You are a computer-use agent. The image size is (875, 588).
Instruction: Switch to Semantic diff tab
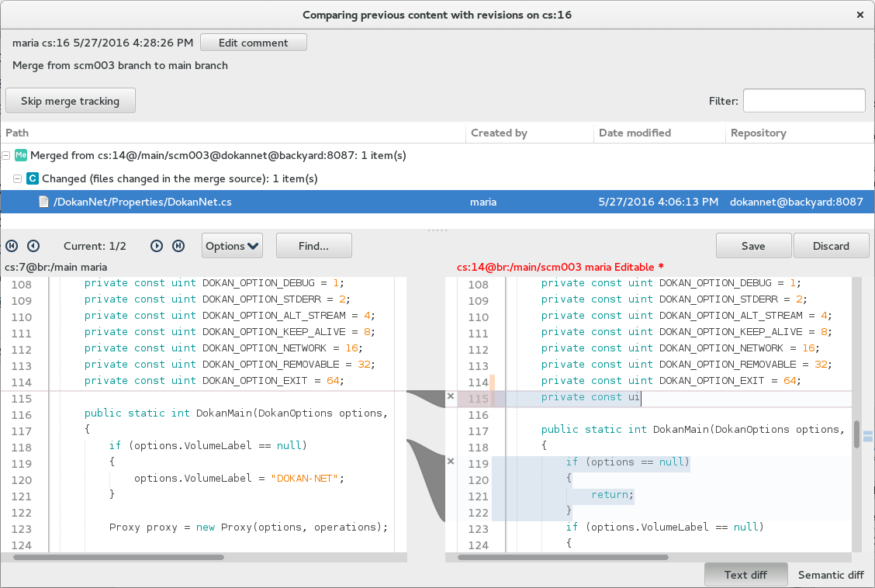click(x=831, y=575)
